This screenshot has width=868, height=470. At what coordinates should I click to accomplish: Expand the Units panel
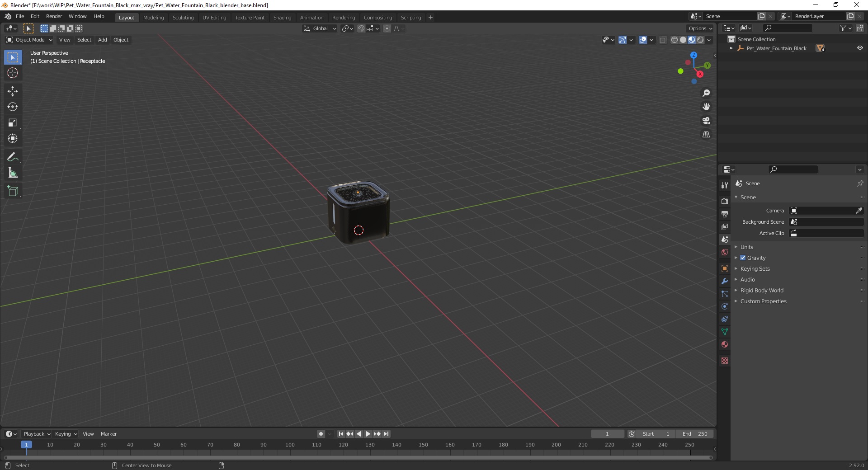[x=746, y=247]
